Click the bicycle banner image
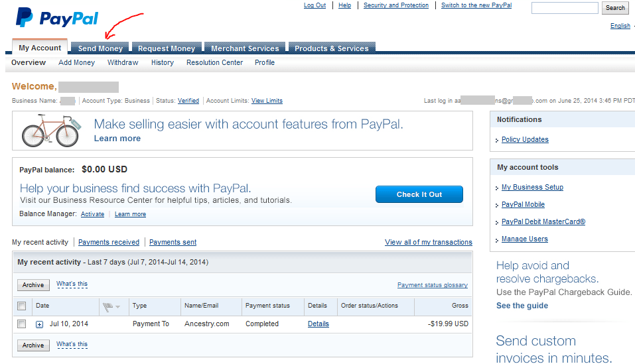 52,130
